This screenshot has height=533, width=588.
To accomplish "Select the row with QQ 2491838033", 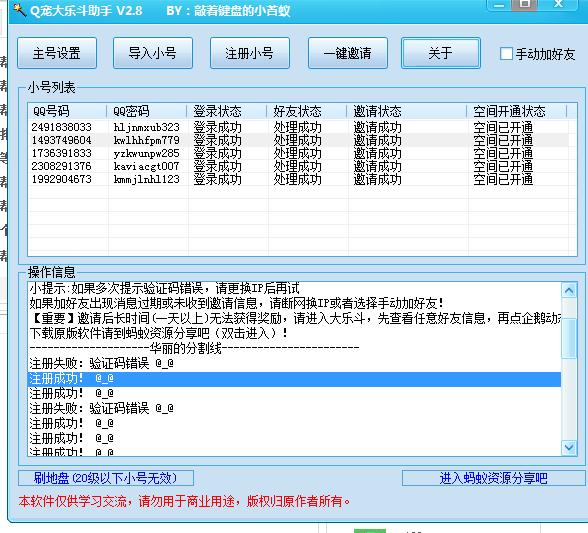I will [x=298, y=127].
